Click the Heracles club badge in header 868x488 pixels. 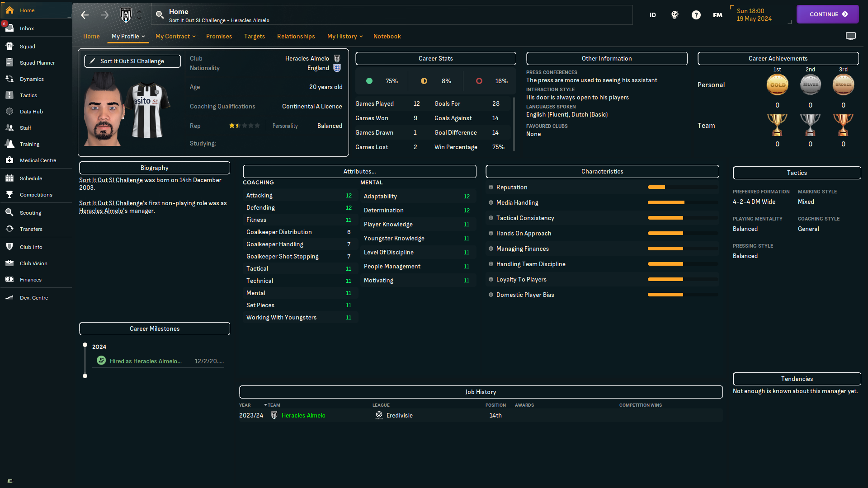pos(126,15)
